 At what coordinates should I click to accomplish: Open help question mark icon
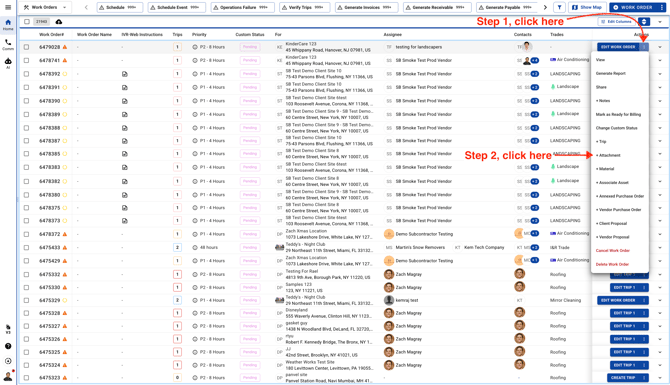tap(8, 346)
